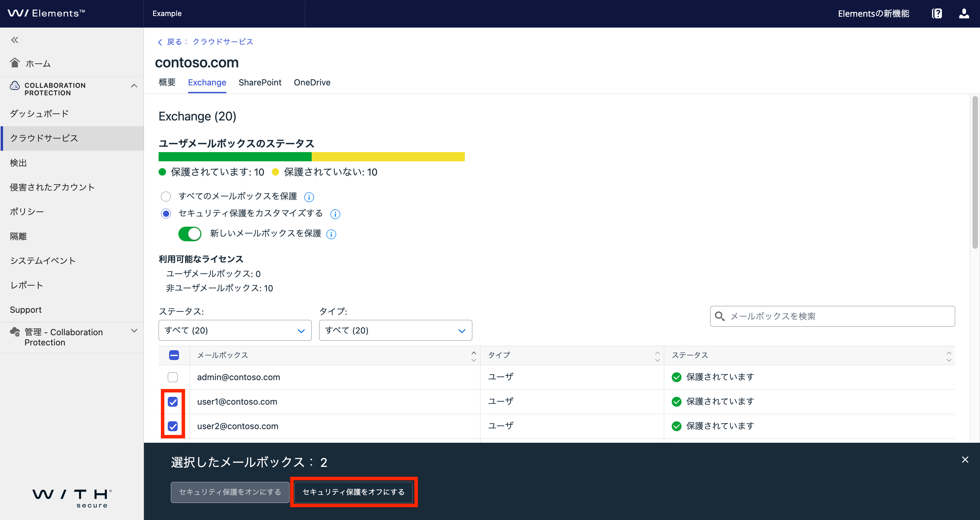Select セキュリティ保護をカスタマイズする radio option
Image resolution: width=980 pixels, height=520 pixels.
pos(166,214)
